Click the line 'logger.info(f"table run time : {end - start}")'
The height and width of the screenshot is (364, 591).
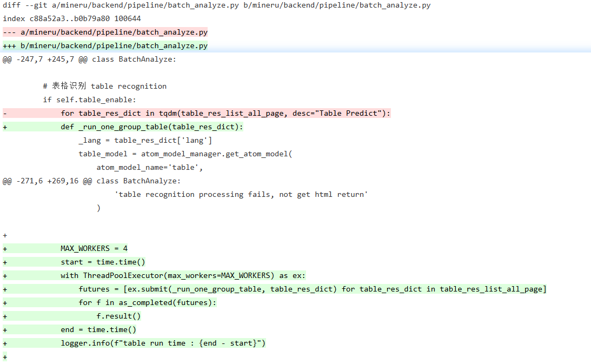(x=134, y=343)
